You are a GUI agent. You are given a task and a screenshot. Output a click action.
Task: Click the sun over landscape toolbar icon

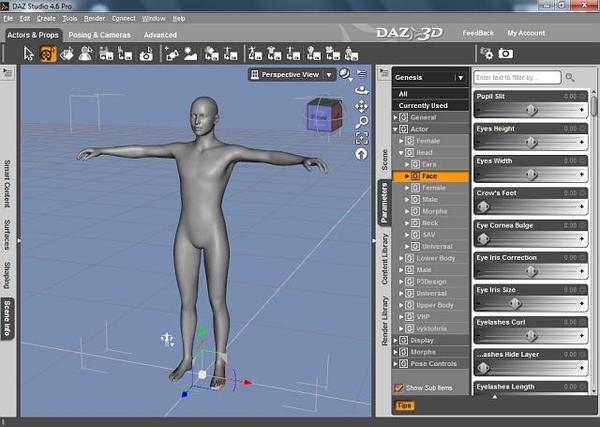[x=191, y=54]
